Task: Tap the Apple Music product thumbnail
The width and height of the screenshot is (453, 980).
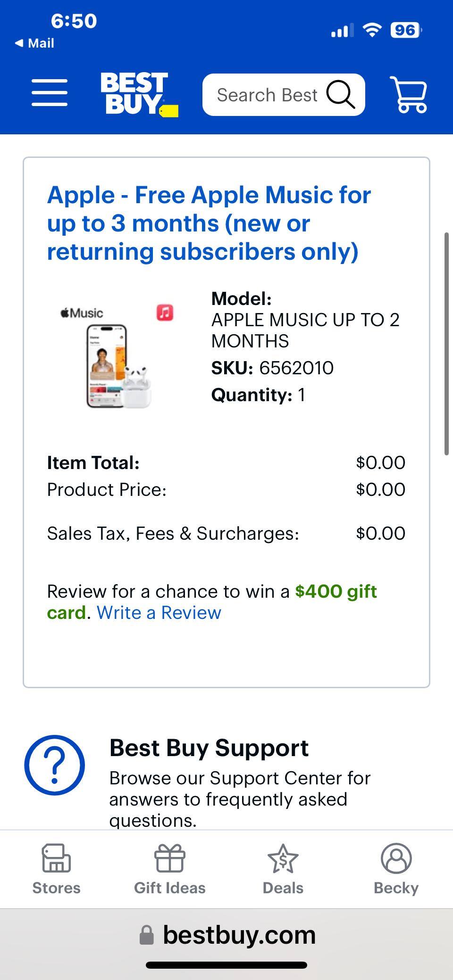Action: [x=118, y=355]
